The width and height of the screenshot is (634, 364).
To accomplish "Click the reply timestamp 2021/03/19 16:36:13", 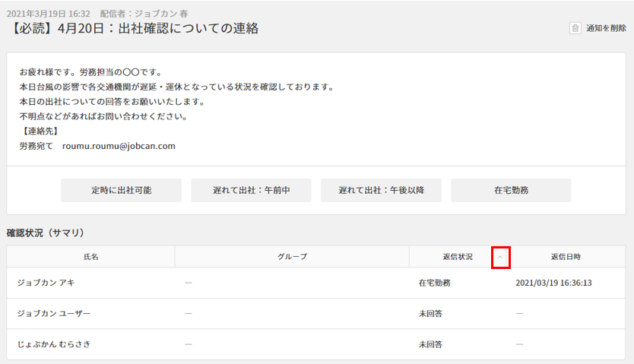I will click(x=553, y=283).
